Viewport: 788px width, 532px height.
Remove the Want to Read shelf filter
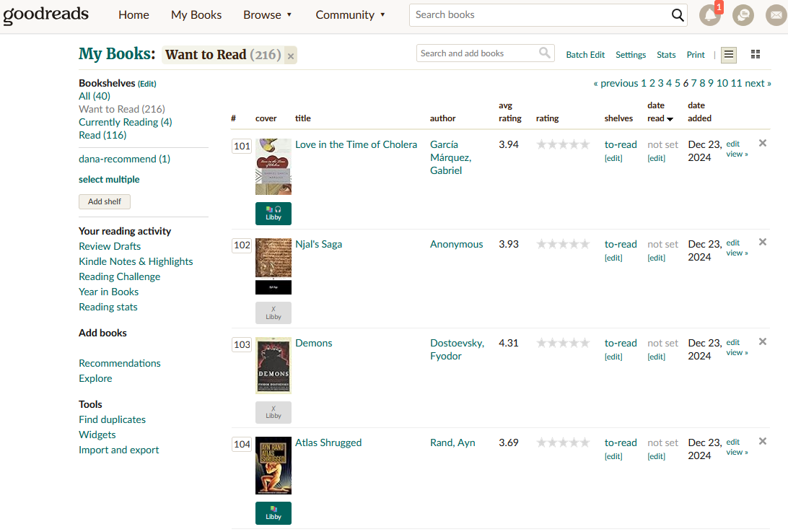291,56
